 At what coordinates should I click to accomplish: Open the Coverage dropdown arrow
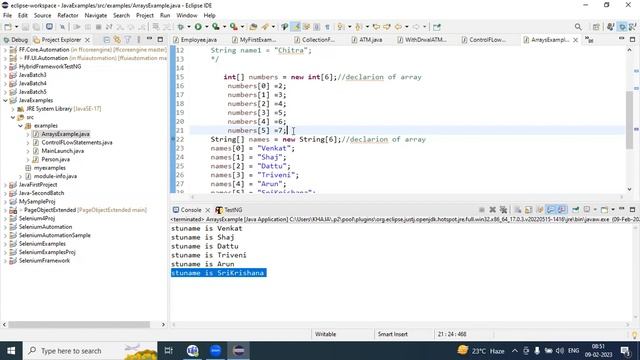pyautogui.click(x=224, y=27)
